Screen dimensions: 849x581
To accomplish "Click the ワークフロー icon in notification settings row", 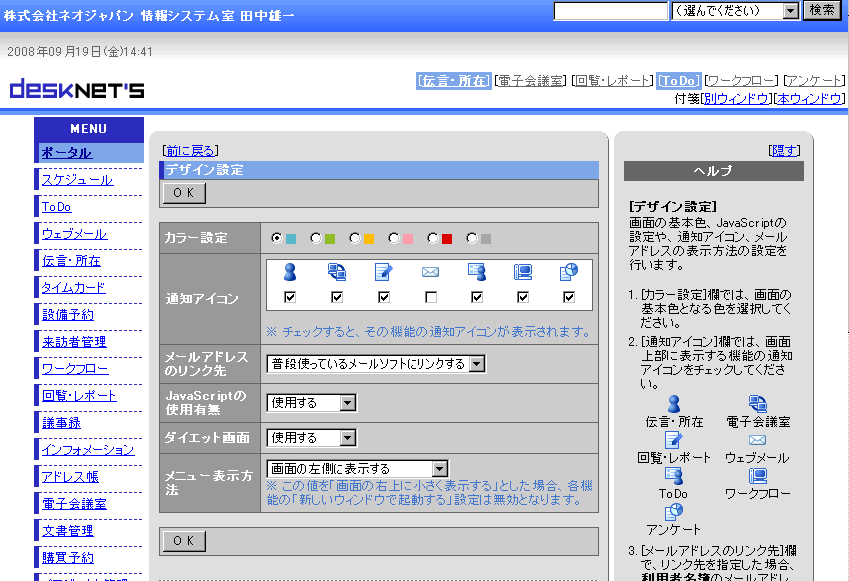I will point(523,271).
